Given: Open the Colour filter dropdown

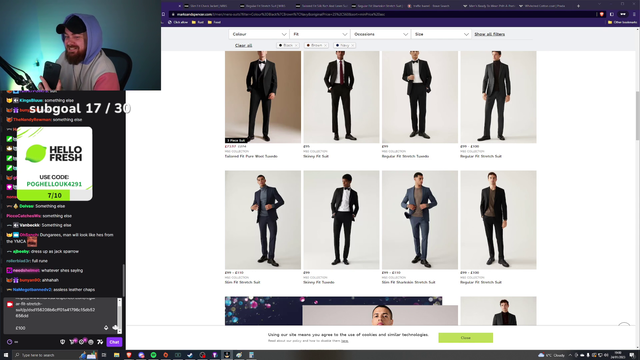Looking at the screenshot, I should click(258, 34).
